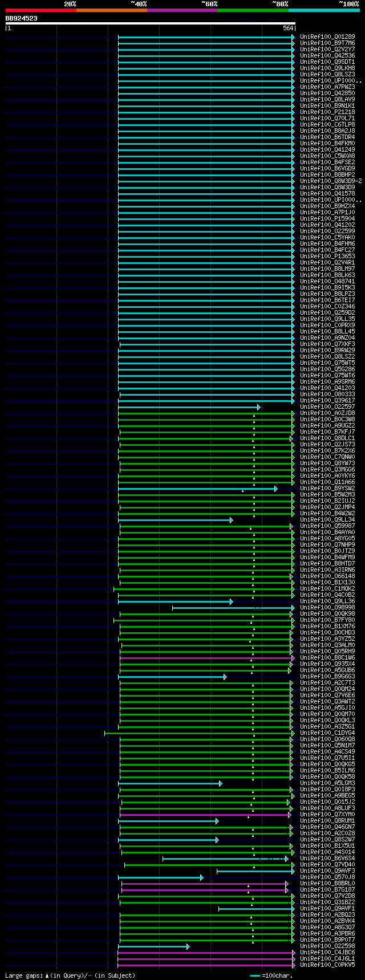Click hit UniRef100_O22598
Image resolution: width=365 pixels, height=980 pixels.
327,946
